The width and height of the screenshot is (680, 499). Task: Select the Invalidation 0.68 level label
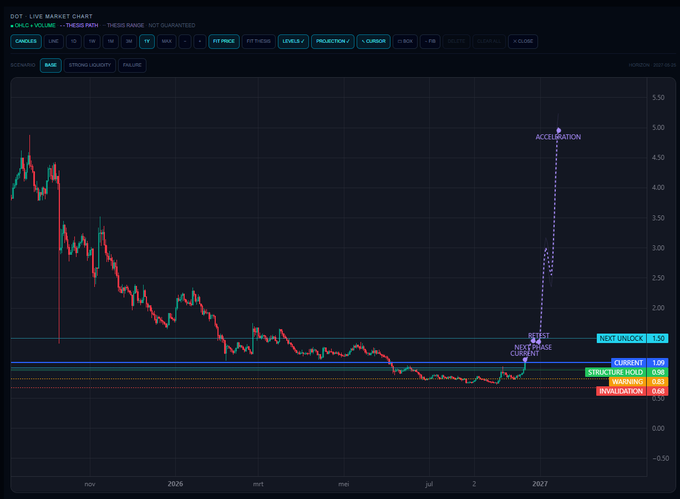click(632, 391)
